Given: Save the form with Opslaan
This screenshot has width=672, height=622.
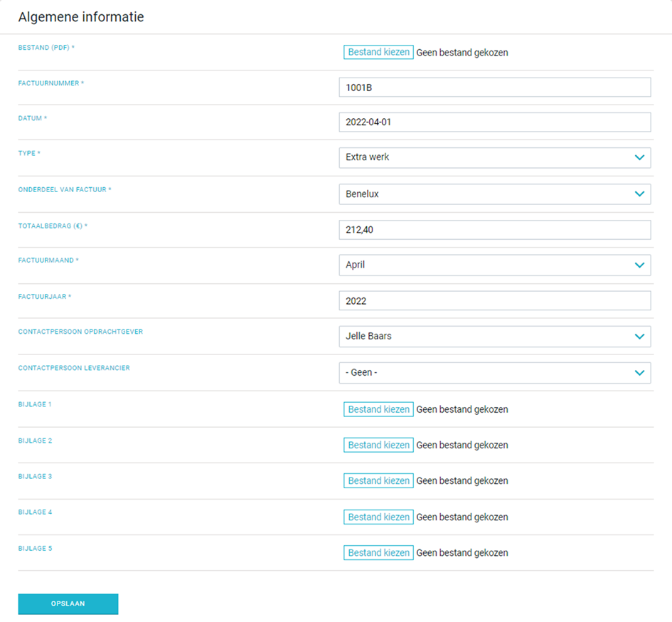Looking at the screenshot, I should [x=68, y=604].
